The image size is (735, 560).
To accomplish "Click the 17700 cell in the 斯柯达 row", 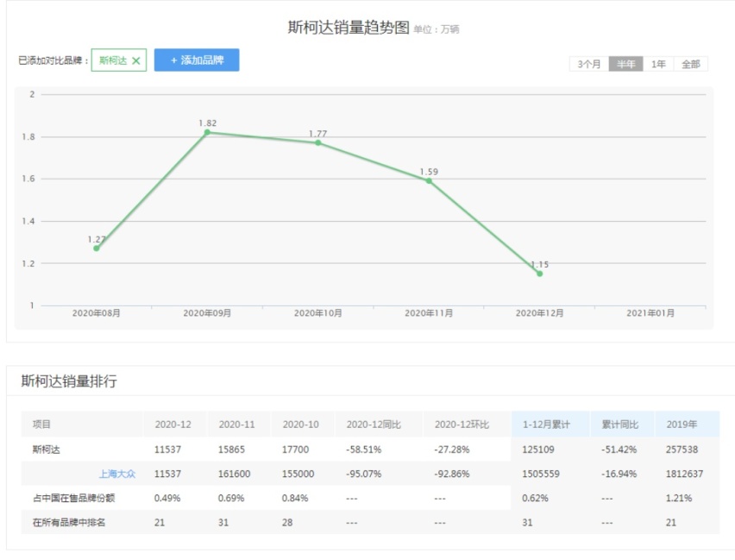I will tap(295, 450).
